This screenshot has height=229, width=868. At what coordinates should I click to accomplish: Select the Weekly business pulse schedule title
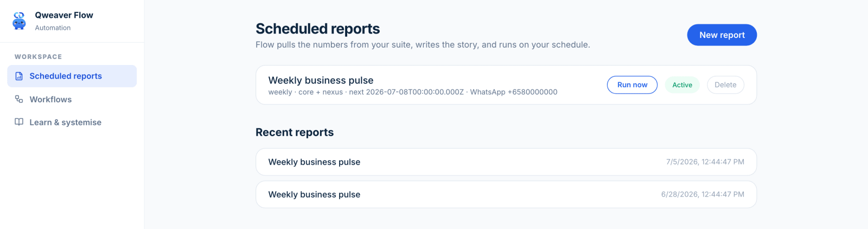coord(321,80)
